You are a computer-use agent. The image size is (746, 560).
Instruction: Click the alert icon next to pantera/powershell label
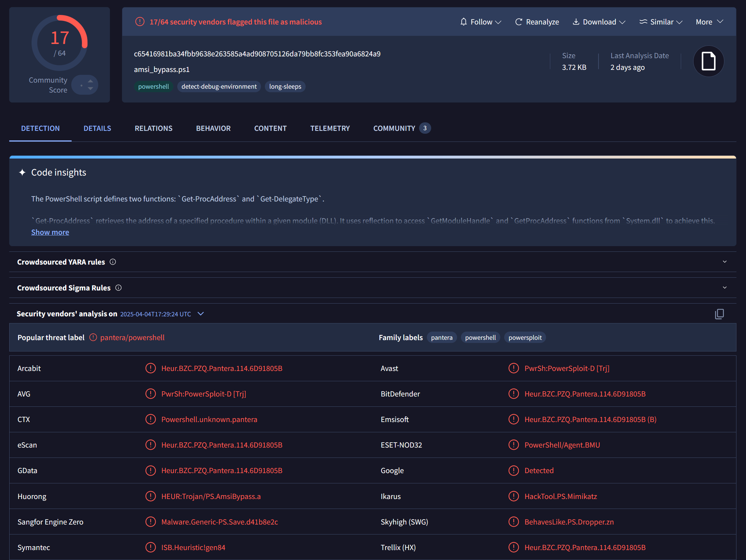point(93,337)
